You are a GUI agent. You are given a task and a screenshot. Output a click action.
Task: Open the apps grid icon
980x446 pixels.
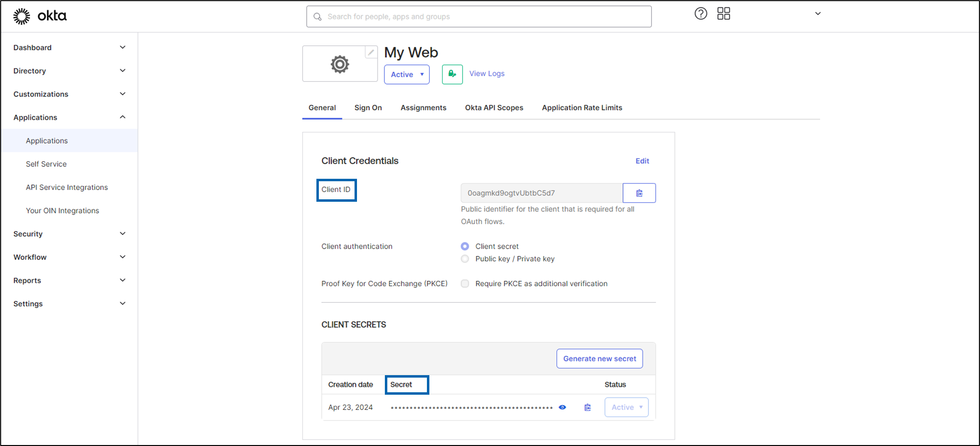click(x=724, y=14)
